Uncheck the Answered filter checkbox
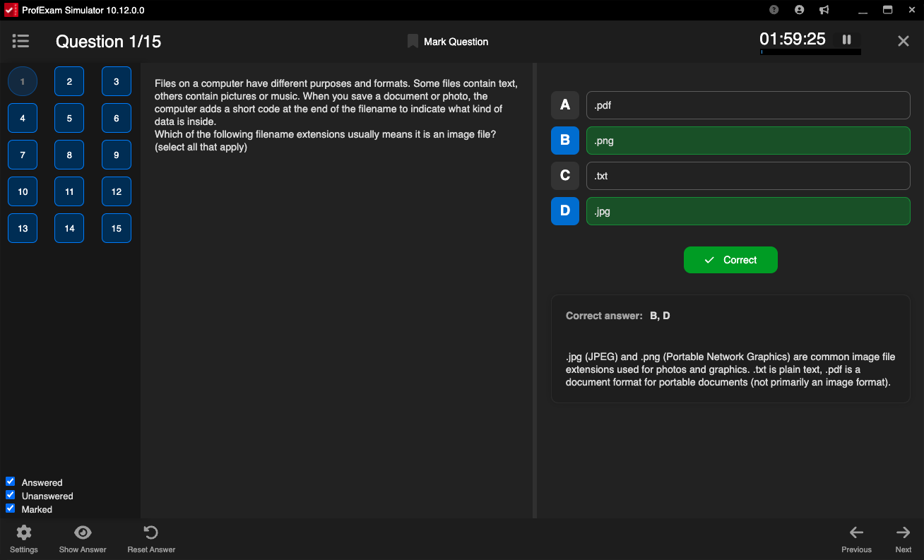Image resolution: width=924 pixels, height=560 pixels. coord(11,482)
